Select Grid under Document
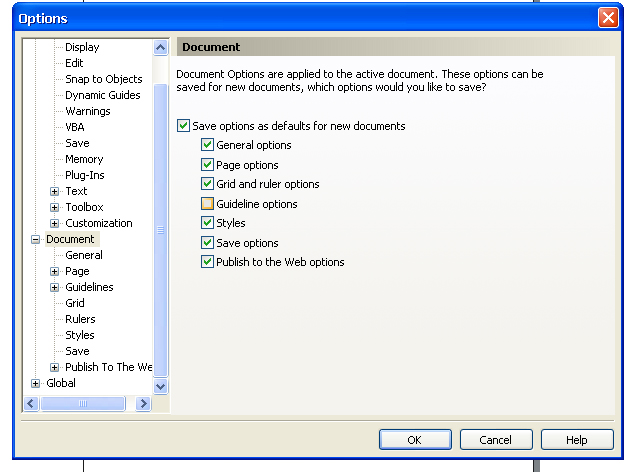Screen dimensions: 639x472 click(75, 303)
